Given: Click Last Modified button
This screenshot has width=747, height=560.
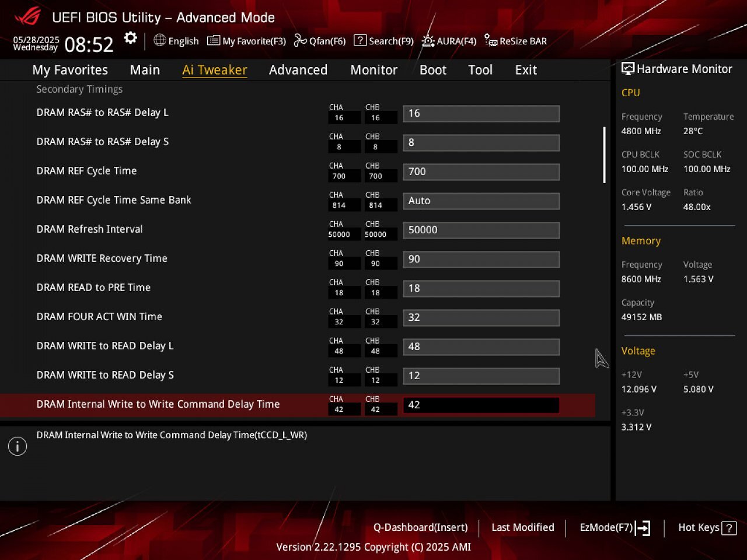Looking at the screenshot, I should tap(523, 527).
